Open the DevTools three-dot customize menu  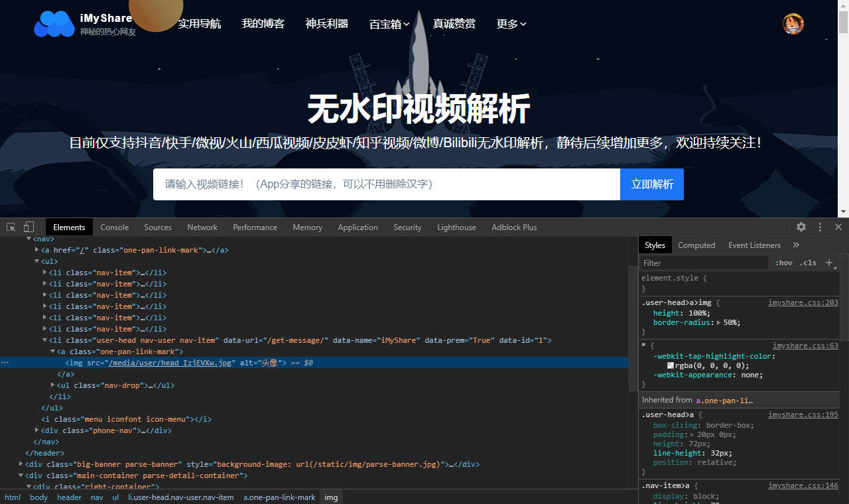pos(820,227)
